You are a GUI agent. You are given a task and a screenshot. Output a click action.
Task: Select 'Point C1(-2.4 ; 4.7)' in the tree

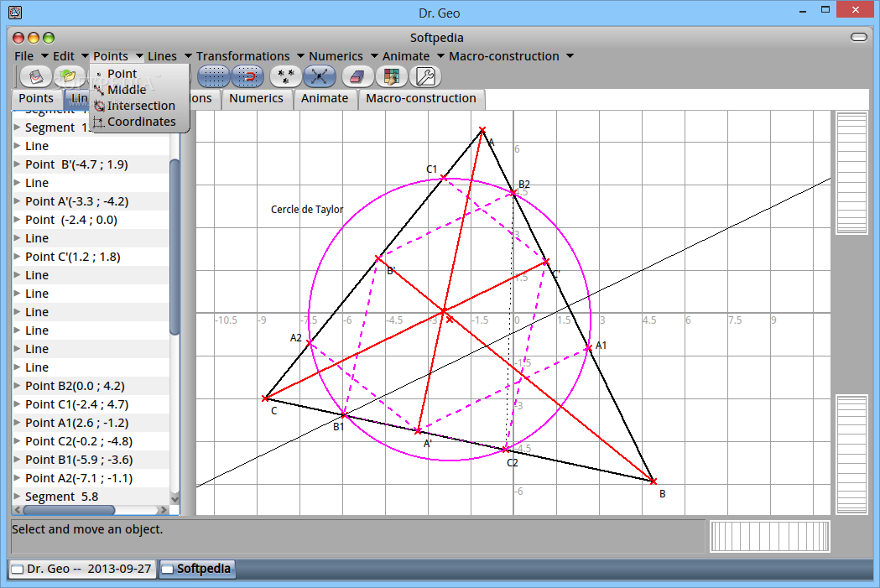point(77,404)
